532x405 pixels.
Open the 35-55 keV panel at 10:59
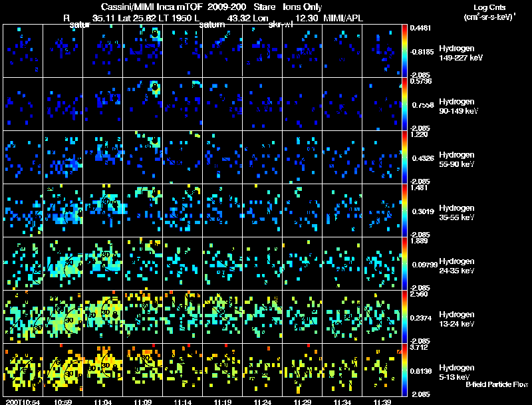pyautogui.click(x=63, y=210)
